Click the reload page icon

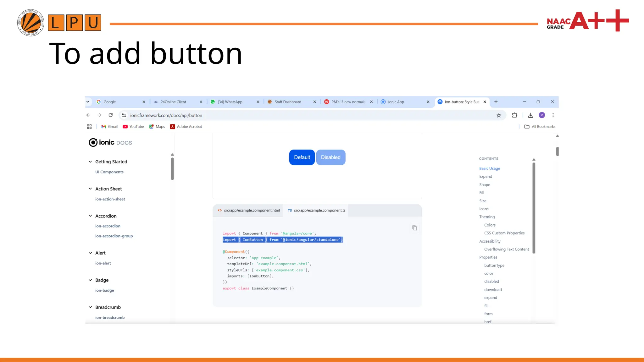coord(111,115)
